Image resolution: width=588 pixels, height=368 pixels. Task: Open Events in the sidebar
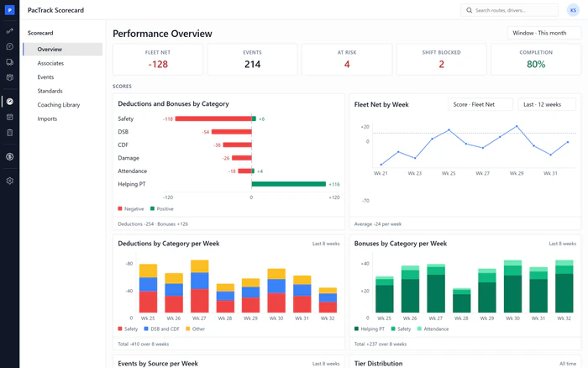coord(45,77)
